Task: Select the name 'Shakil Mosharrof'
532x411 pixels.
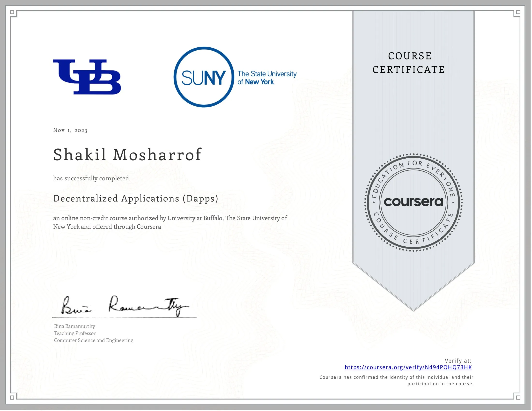Action: pyautogui.click(x=127, y=155)
